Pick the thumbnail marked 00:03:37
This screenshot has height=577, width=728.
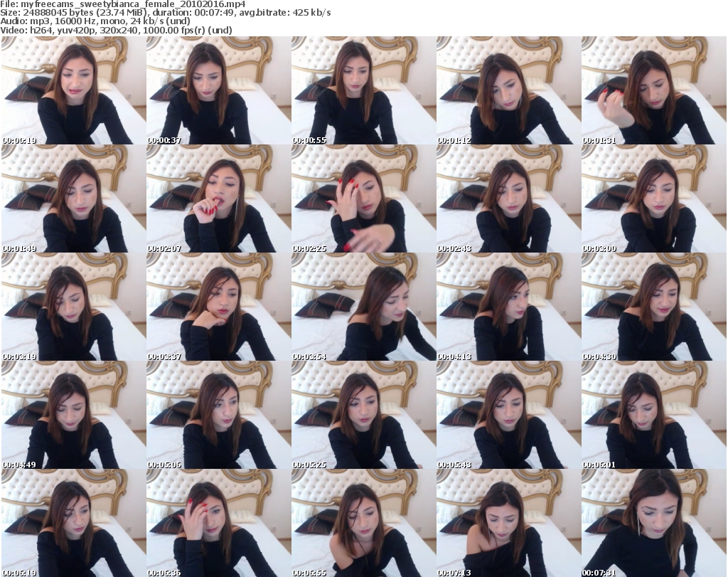[218, 307]
